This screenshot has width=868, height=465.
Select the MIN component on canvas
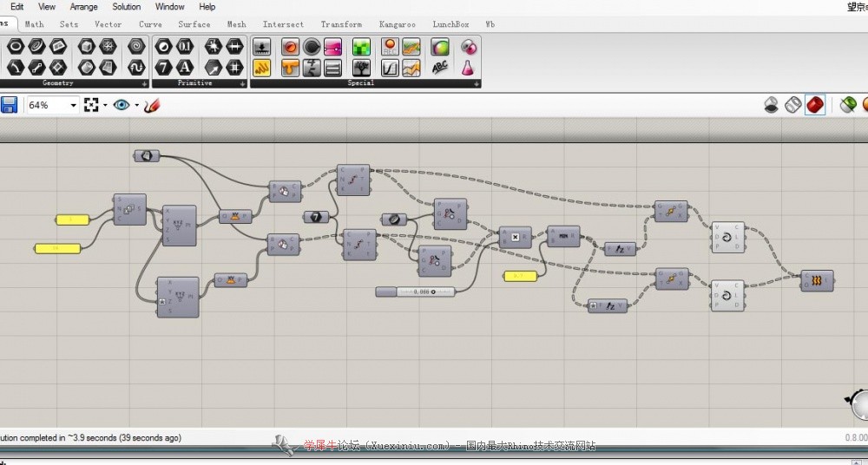pos(563,236)
